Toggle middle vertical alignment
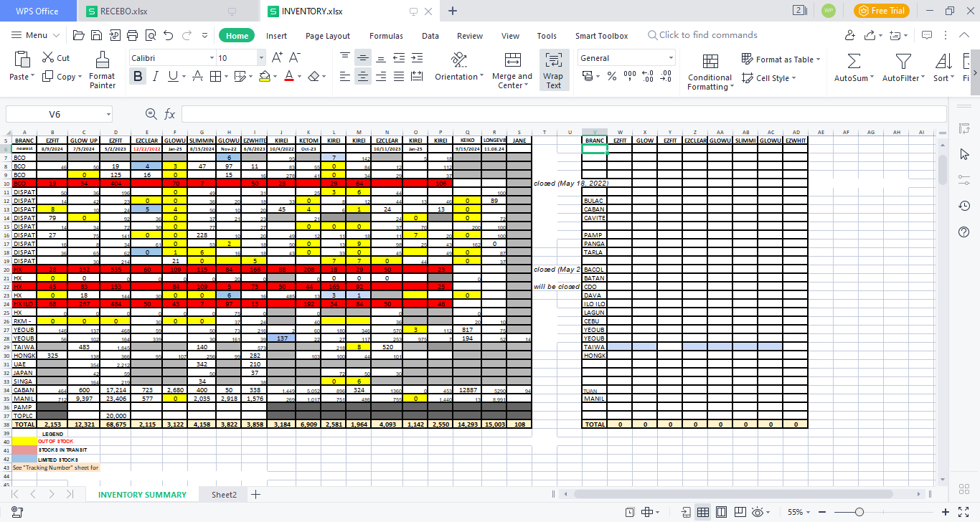Viewport: 980px width, 522px height. coord(364,58)
